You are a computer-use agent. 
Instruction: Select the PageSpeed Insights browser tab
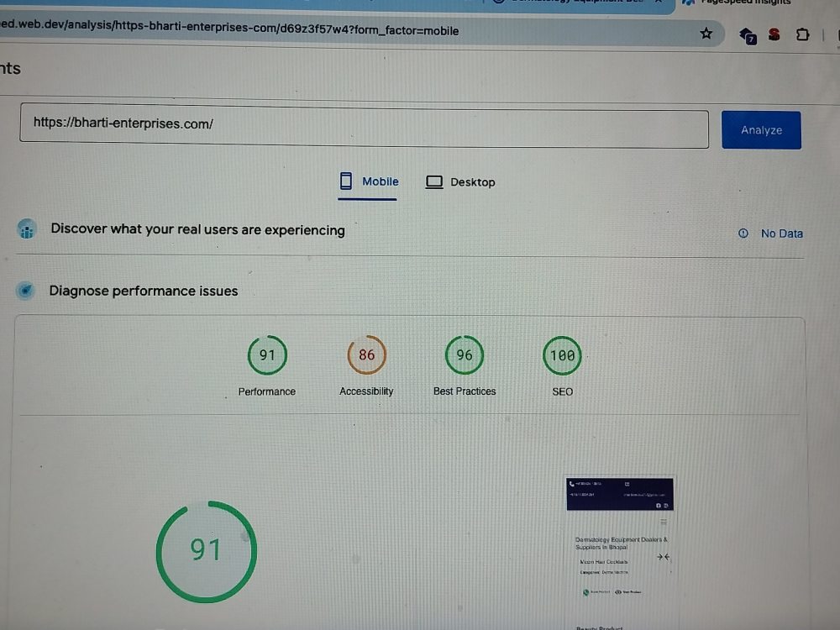coord(758,3)
